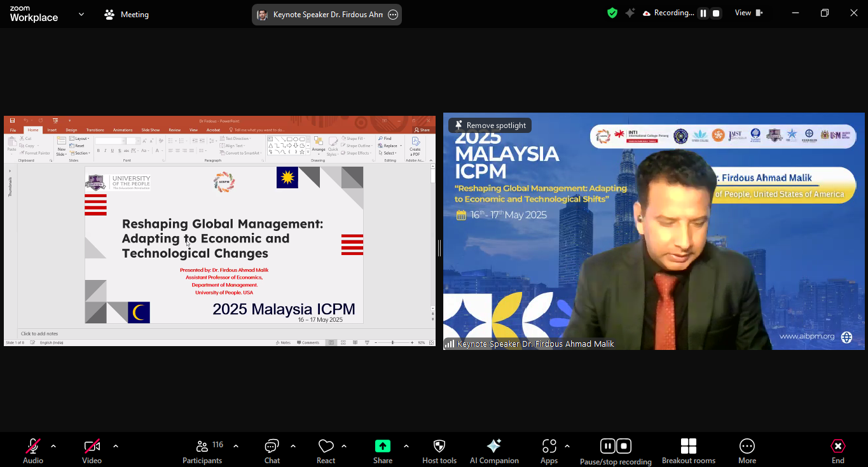Toggle Comments pane in PowerPoint status bar
This screenshot has height=467, width=868.
click(x=308, y=342)
